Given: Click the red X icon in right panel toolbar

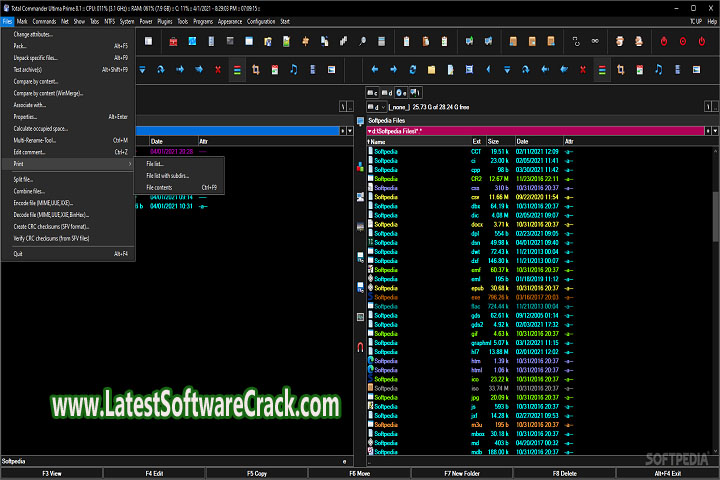Looking at the screenshot, I should click(x=583, y=70).
